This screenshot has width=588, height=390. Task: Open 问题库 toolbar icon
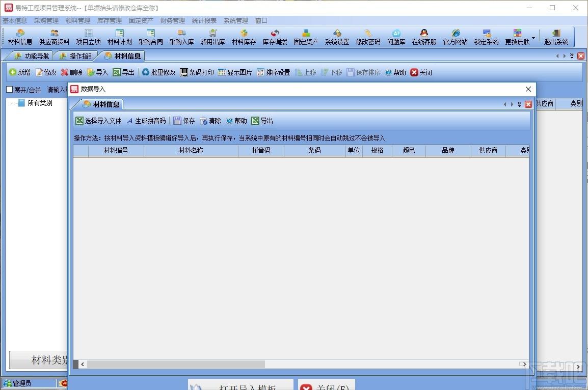[396, 37]
